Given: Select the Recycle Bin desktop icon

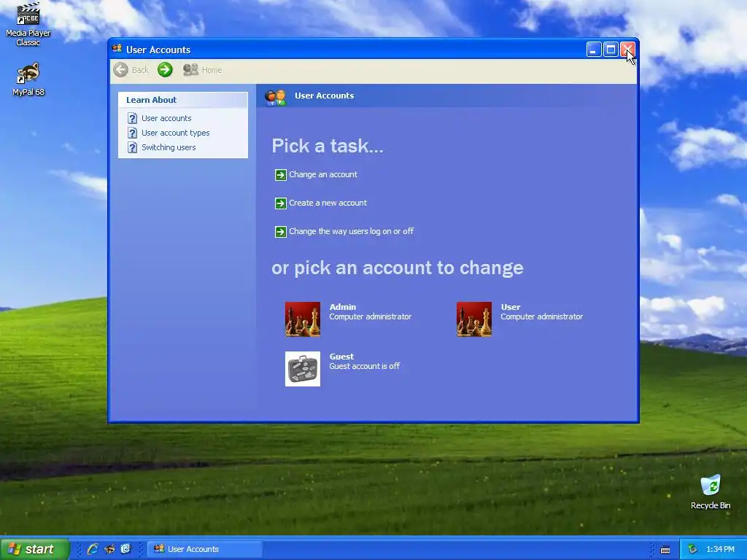Looking at the screenshot, I should point(711,492).
